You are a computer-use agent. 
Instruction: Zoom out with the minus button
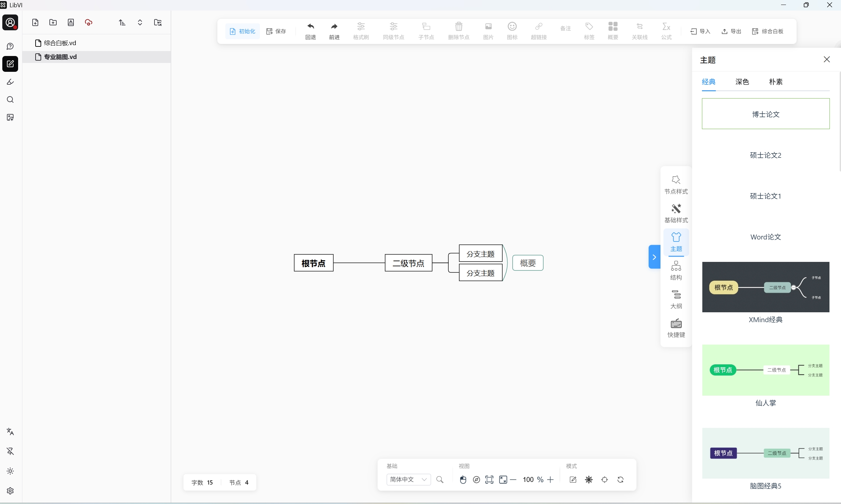pyautogui.click(x=513, y=480)
